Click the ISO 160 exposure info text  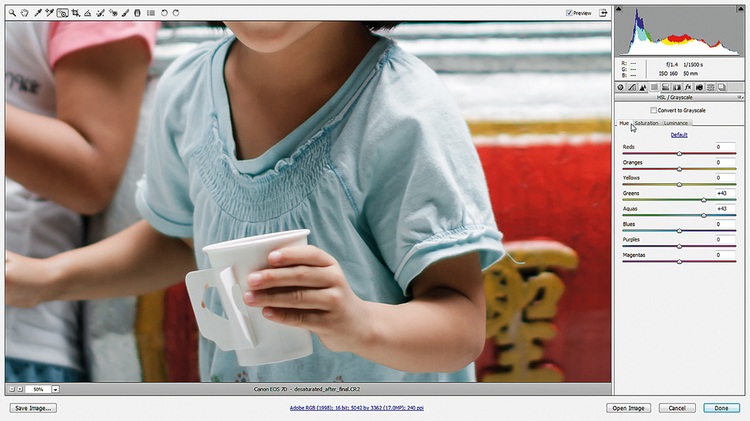pyautogui.click(x=668, y=74)
